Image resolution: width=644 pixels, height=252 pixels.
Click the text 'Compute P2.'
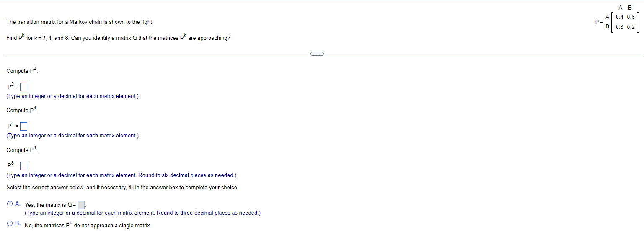pos(23,70)
